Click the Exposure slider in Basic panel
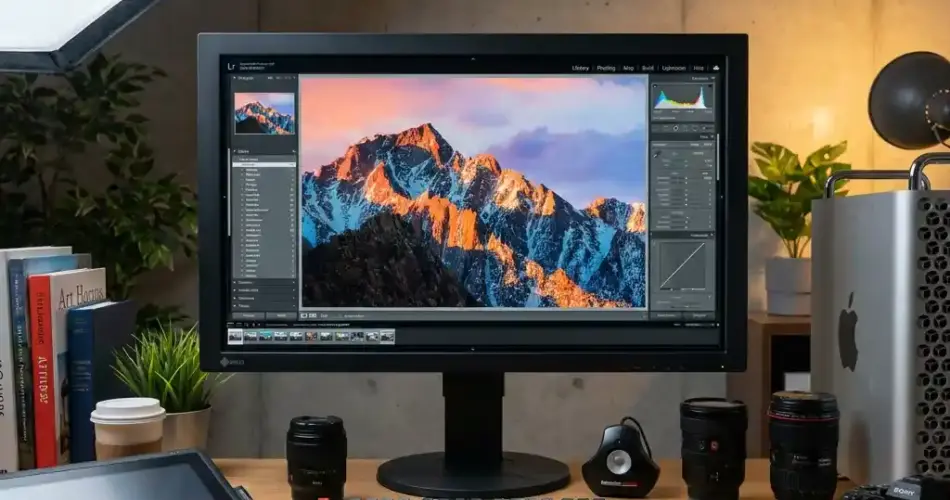Image resolution: width=950 pixels, height=500 pixels. pos(685,179)
